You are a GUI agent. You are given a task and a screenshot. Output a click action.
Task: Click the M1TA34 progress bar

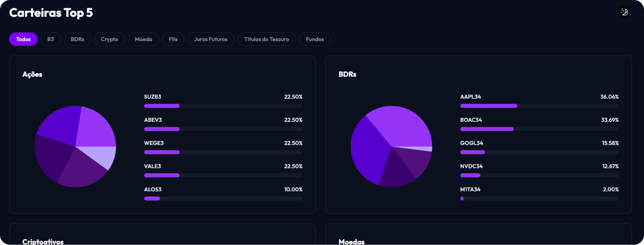[x=540, y=199]
